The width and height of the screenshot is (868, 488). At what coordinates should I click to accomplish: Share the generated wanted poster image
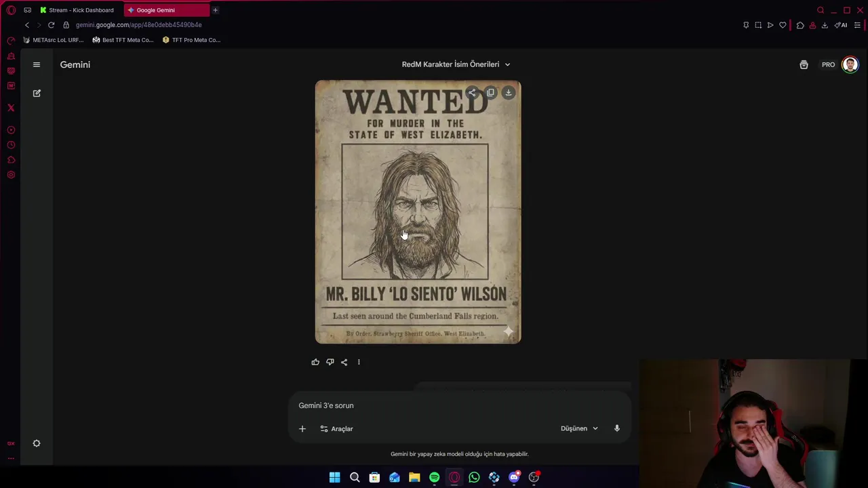pos(472,93)
